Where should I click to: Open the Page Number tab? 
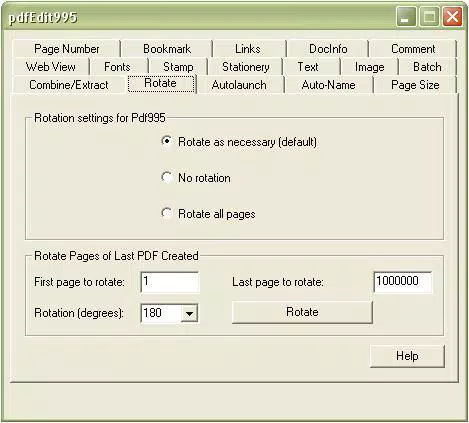(66, 49)
